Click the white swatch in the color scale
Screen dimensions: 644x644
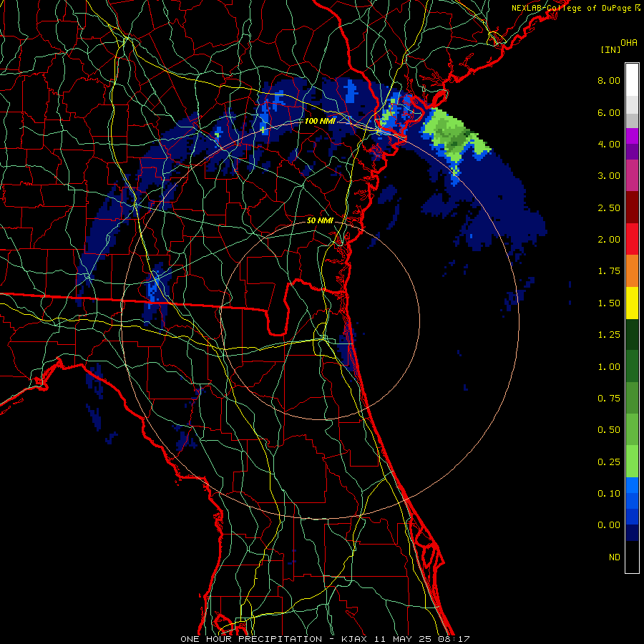632,80
